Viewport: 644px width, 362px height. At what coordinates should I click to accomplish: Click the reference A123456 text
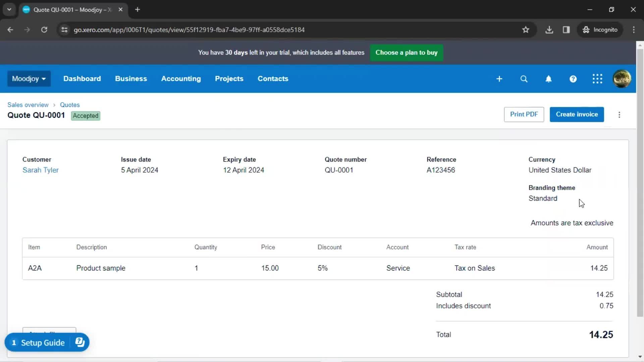click(x=440, y=170)
